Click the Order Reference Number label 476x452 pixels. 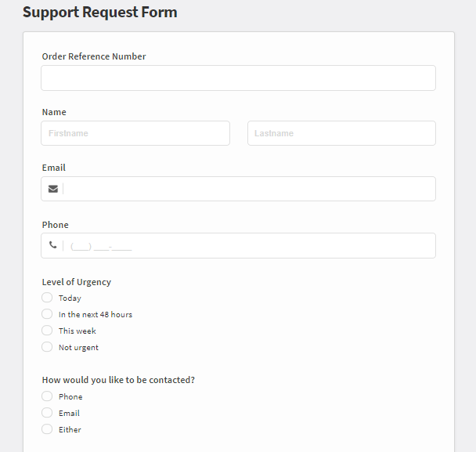[94, 56]
